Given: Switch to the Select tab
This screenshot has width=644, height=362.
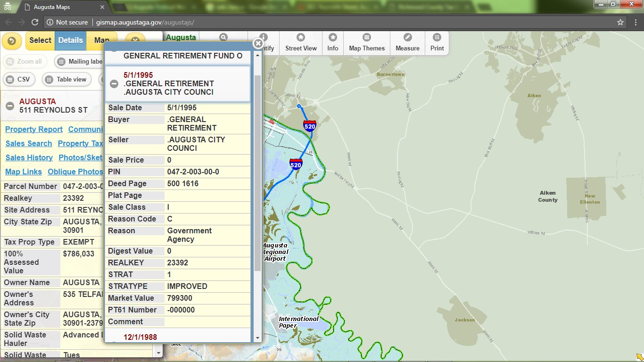Looking at the screenshot, I should [x=40, y=41].
